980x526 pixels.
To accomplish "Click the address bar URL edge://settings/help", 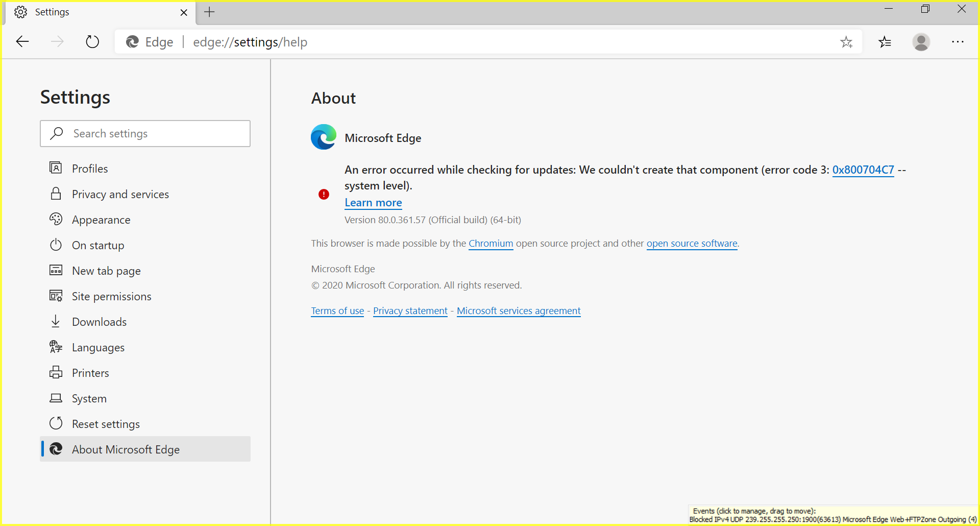I will pyautogui.click(x=250, y=42).
